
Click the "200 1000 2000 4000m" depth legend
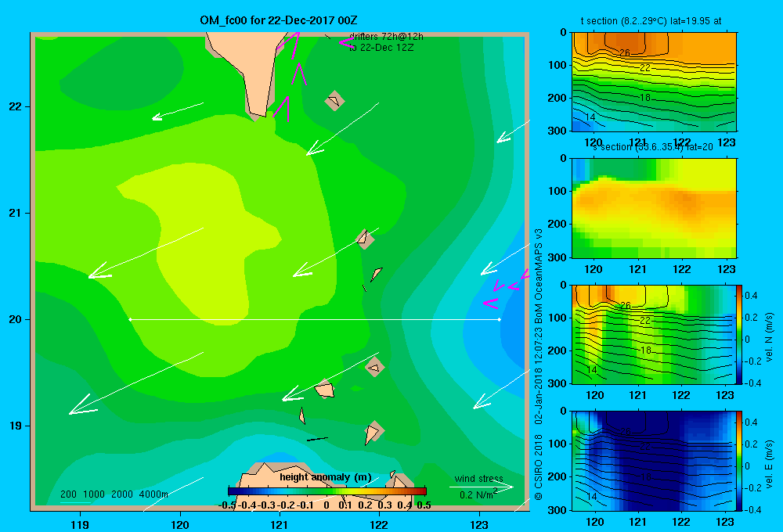(114, 494)
